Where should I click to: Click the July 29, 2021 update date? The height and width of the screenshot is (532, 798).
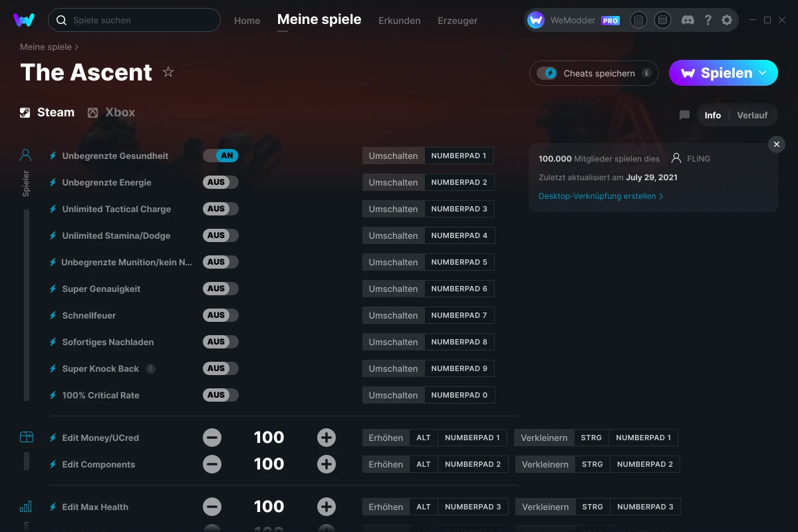click(x=652, y=178)
